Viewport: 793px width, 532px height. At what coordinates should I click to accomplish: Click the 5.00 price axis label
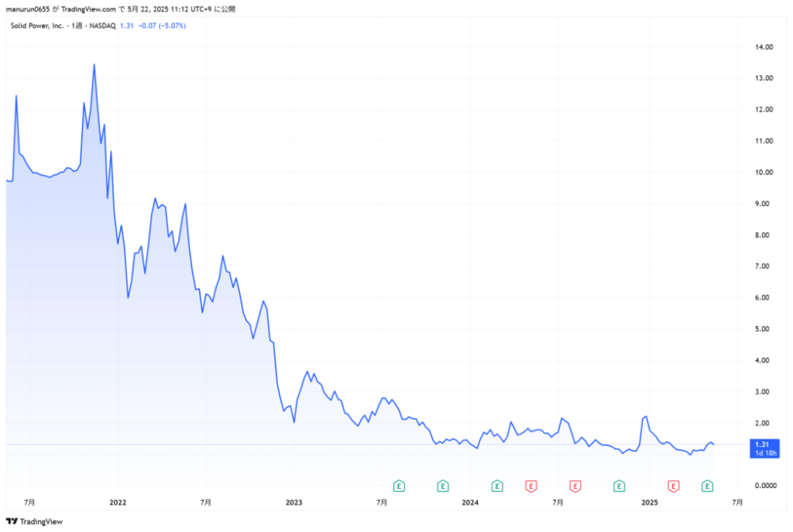(762, 329)
